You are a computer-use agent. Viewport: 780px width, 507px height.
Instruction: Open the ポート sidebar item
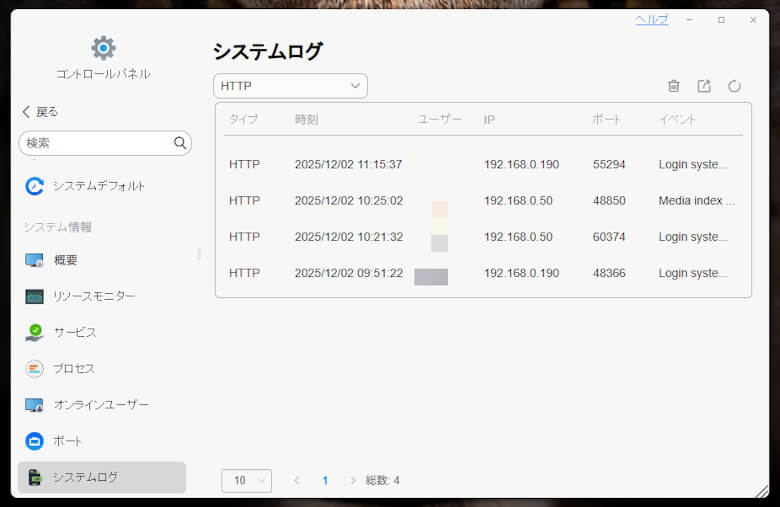pos(67,441)
